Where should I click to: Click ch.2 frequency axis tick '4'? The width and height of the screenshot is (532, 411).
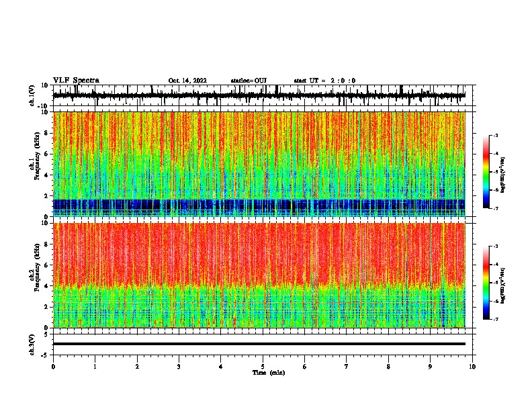click(x=47, y=286)
